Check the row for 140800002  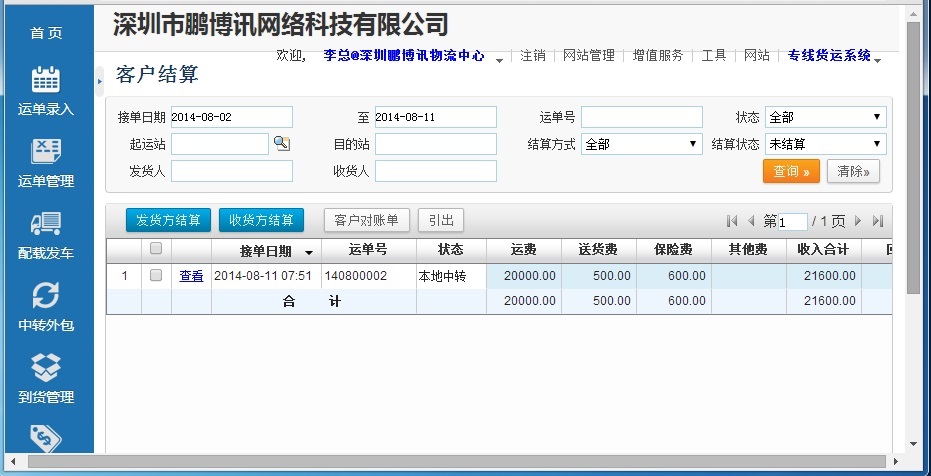[156, 275]
